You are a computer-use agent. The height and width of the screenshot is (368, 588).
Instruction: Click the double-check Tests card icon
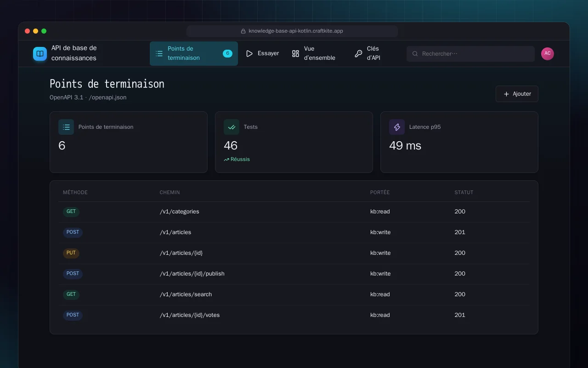(232, 127)
